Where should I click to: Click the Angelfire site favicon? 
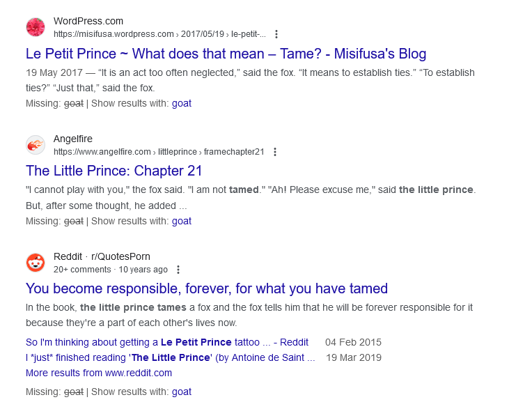(x=36, y=145)
